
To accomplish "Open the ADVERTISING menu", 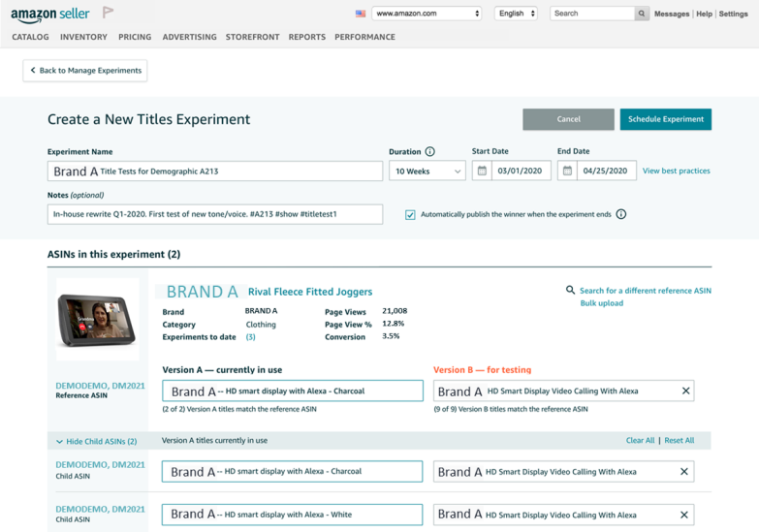I will click(x=189, y=37).
